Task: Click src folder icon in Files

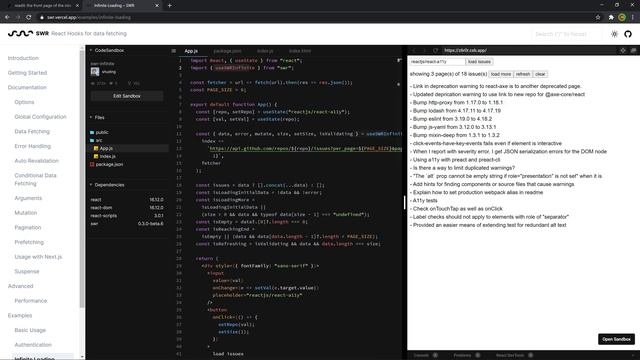Action: [x=92, y=140]
